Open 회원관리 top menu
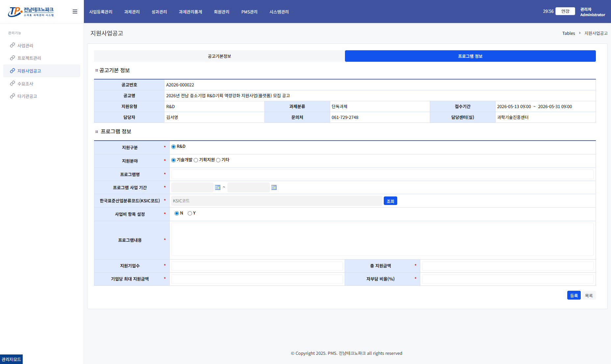The height and width of the screenshot is (364, 611). coord(222,12)
